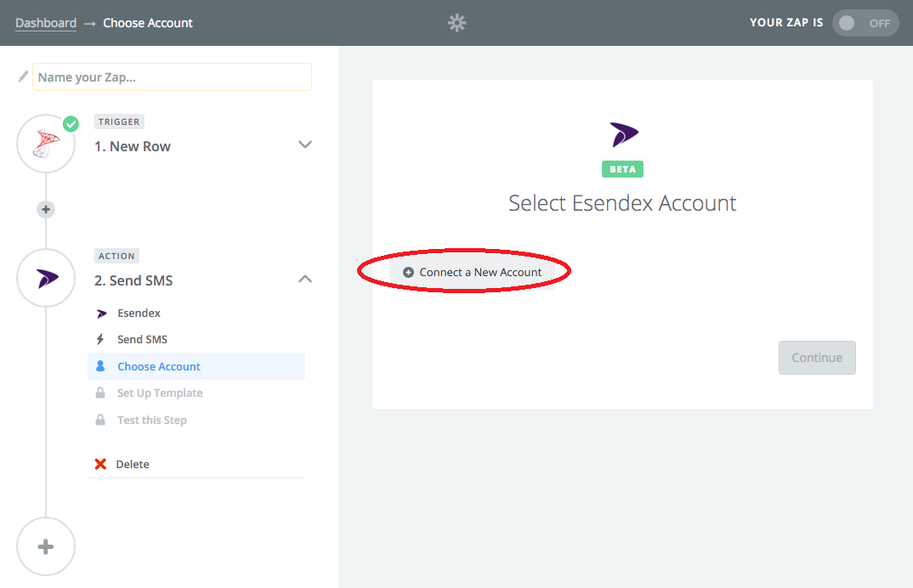913x588 pixels.
Task: Click the Esendex logo above Beta badge
Action: point(623,134)
